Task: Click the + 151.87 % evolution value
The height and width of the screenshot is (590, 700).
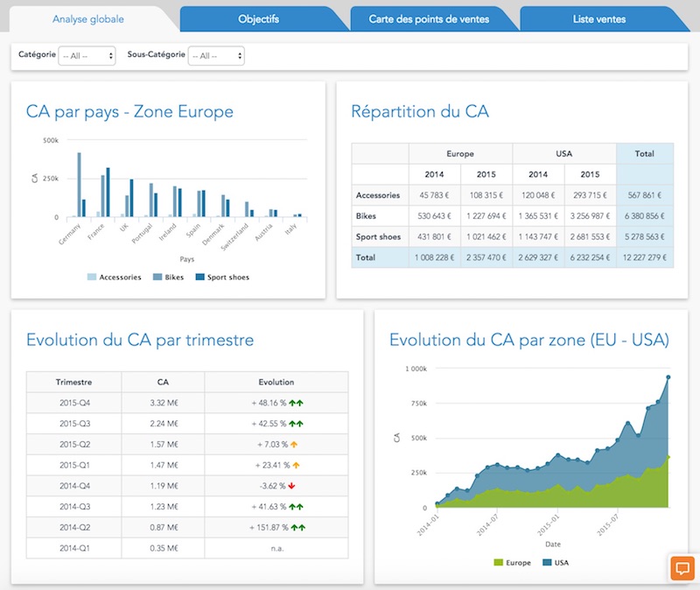Action: [269, 528]
